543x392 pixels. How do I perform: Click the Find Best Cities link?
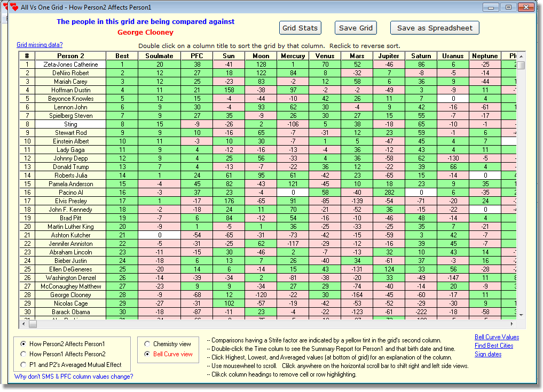[x=494, y=346]
